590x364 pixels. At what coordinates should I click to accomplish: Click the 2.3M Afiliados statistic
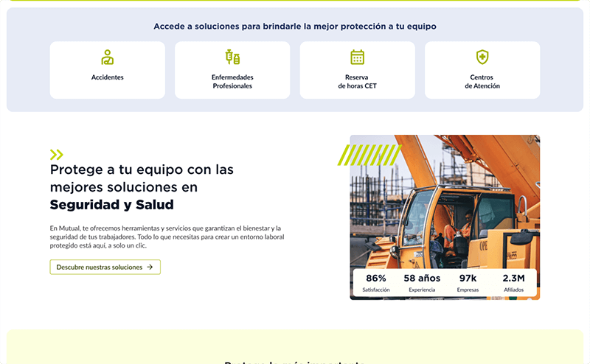513,283
